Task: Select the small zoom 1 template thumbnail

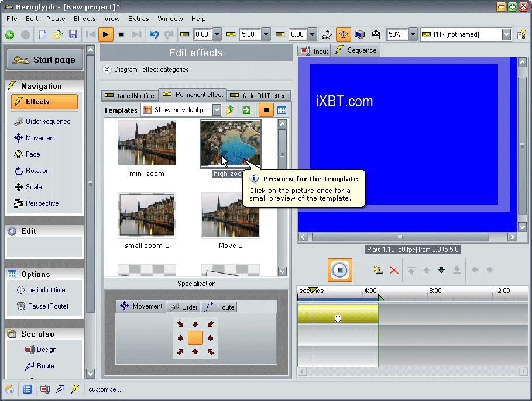Action: click(146, 215)
